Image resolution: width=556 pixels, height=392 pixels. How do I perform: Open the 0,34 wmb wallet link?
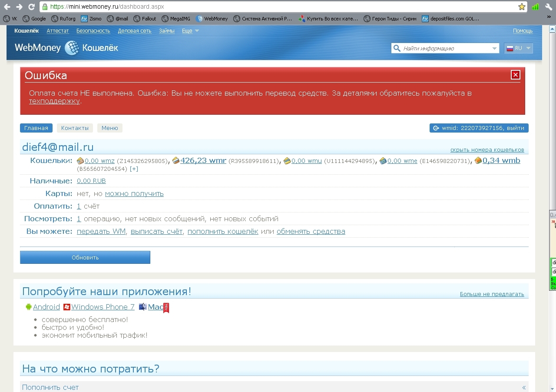[x=501, y=160]
